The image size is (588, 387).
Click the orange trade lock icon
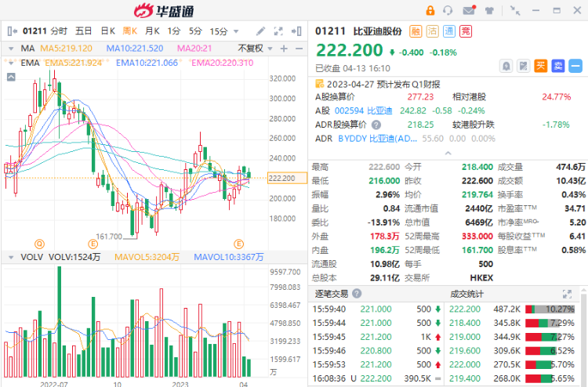[430, 10]
